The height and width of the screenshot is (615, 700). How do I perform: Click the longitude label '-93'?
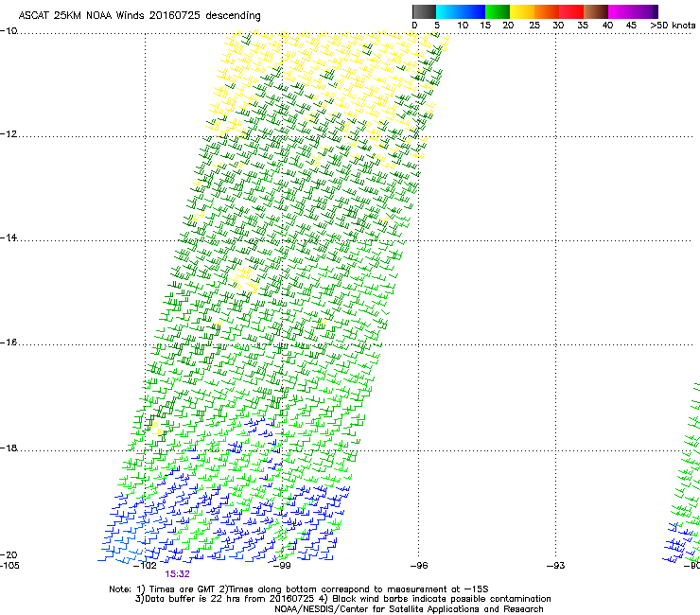[556, 566]
